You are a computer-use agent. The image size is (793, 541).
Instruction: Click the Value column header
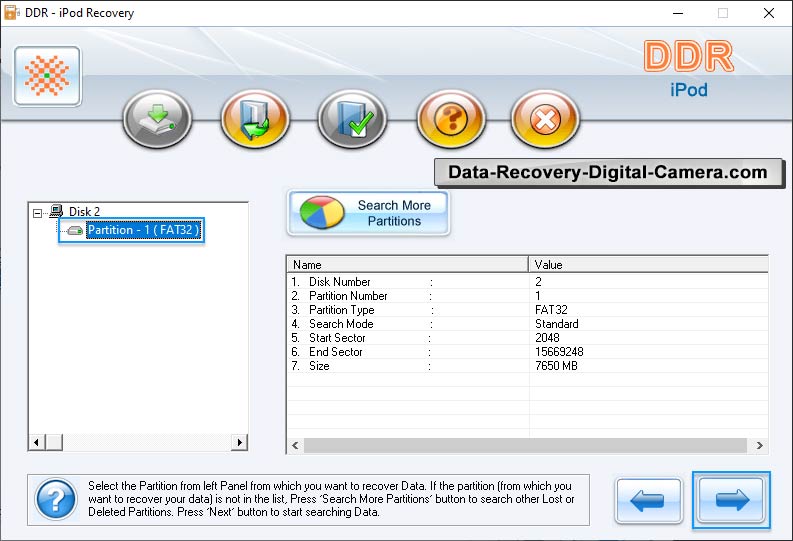click(x=648, y=264)
